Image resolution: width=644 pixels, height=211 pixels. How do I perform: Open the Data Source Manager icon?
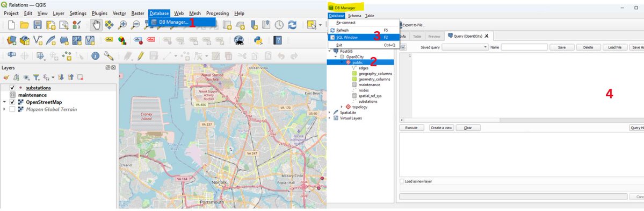click(x=11, y=40)
